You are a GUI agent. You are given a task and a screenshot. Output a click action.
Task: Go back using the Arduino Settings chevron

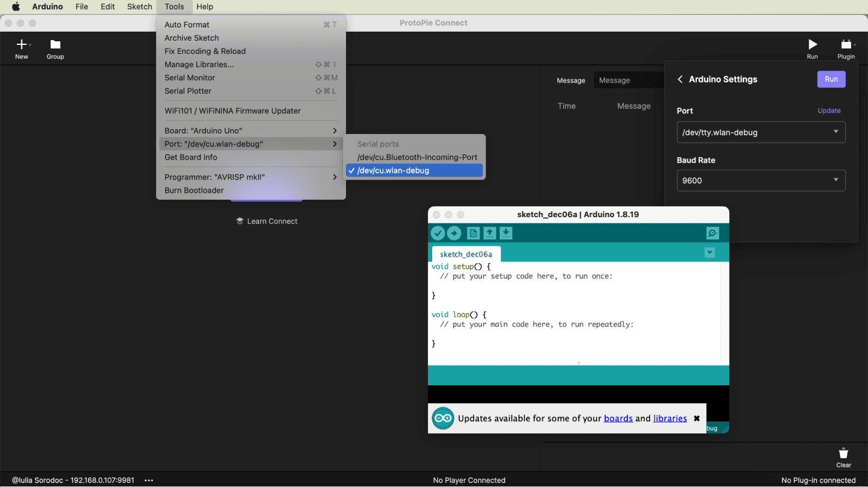680,79
